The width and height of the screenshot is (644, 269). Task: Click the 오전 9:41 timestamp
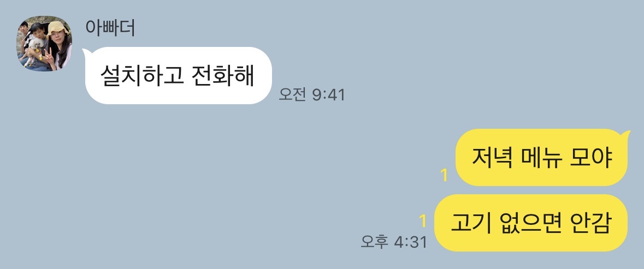(312, 95)
